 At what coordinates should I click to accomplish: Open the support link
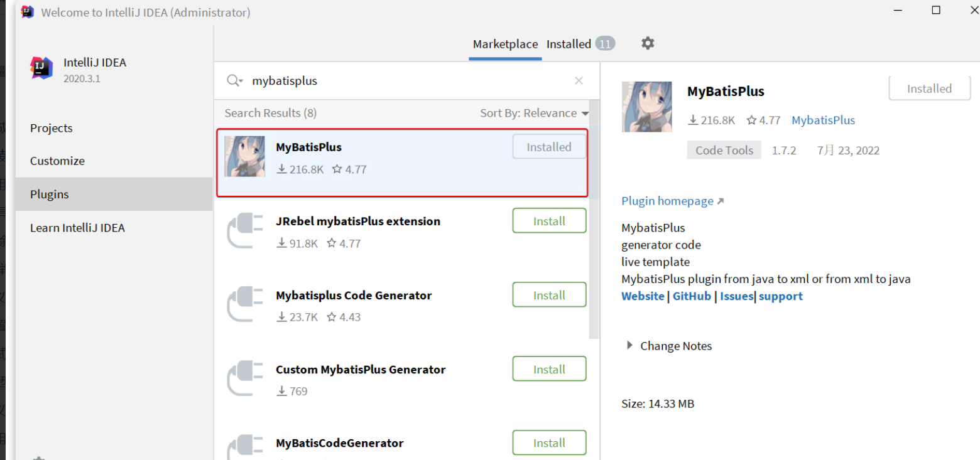click(x=780, y=296)
